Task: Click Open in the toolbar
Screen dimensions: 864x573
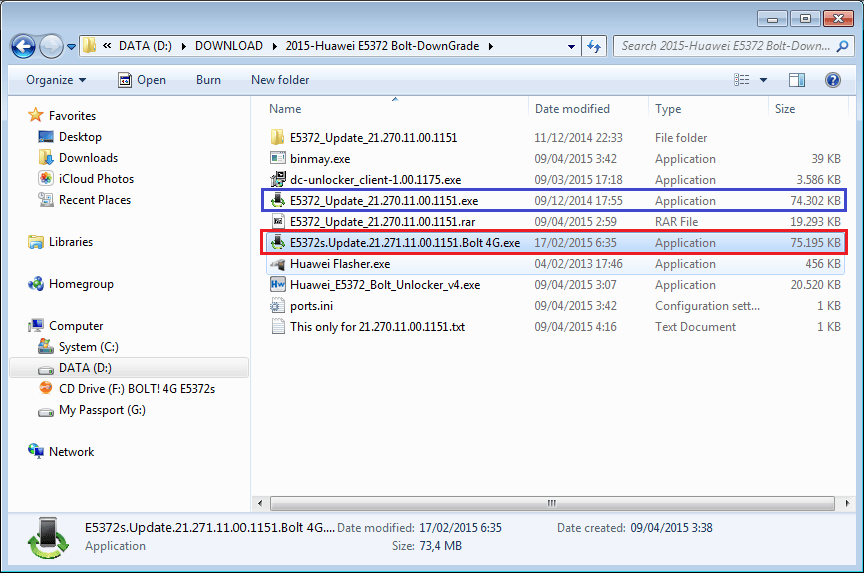Action: (x=142, y=80)
